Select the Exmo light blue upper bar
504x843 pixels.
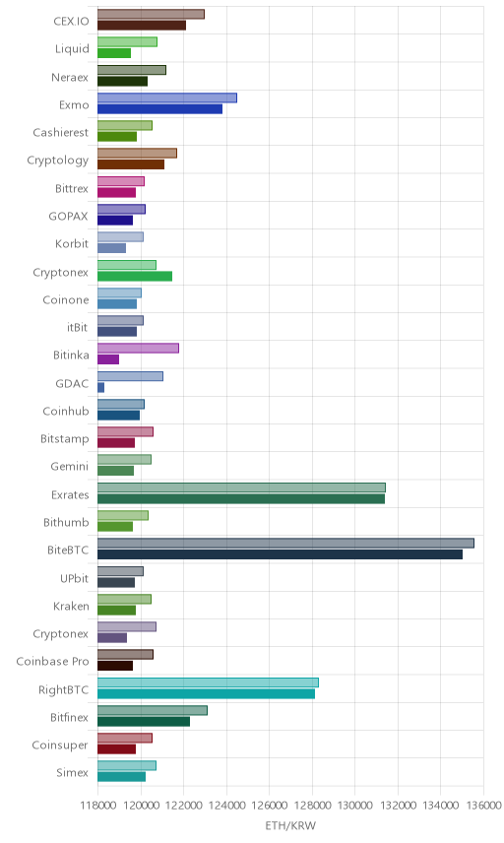[167, 97]
